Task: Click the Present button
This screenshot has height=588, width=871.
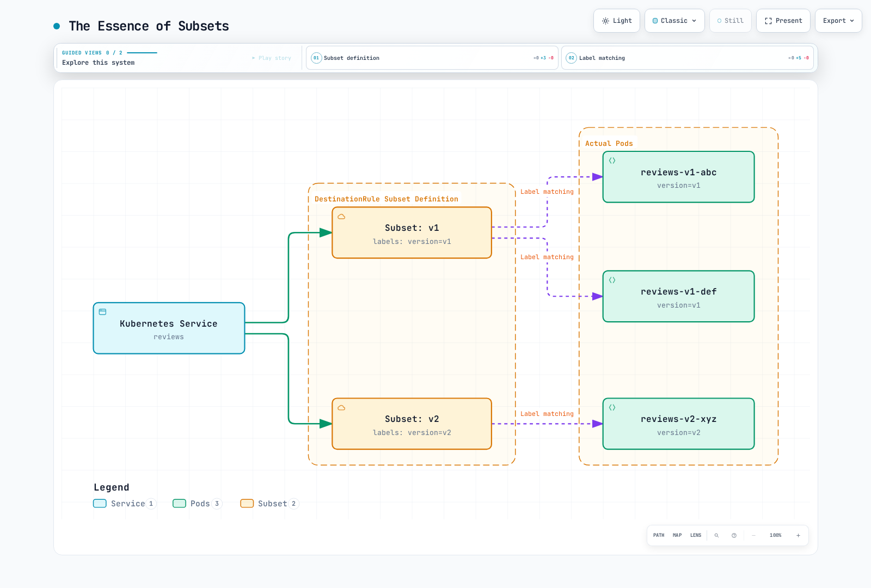Action: pyautogui.click(x=783, y=21)
